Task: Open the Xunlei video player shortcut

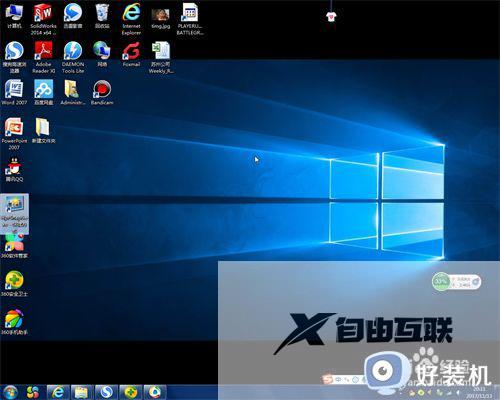Action: [x=73, y=16]
